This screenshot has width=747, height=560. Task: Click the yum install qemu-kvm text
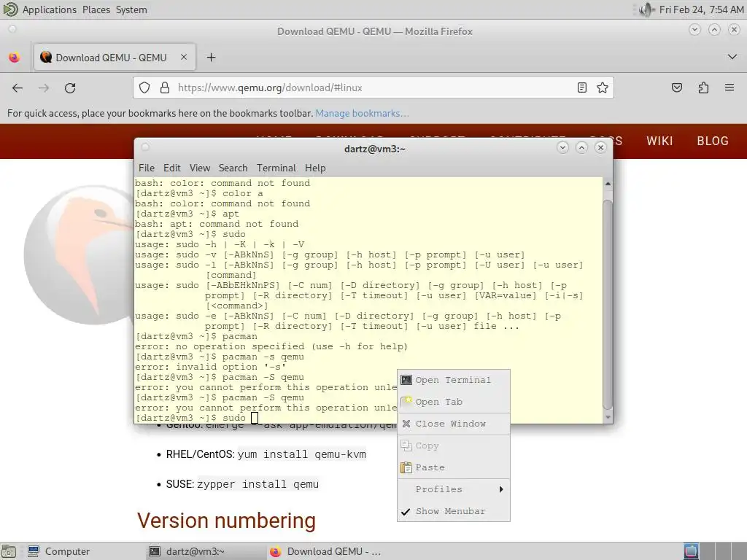(x=302, y=454)
